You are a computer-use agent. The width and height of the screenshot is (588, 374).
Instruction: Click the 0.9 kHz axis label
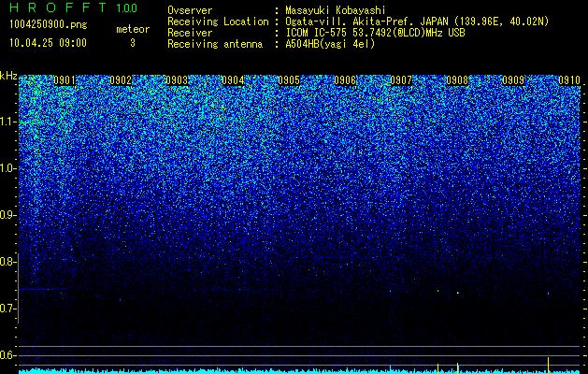click(x=8, y=215)
